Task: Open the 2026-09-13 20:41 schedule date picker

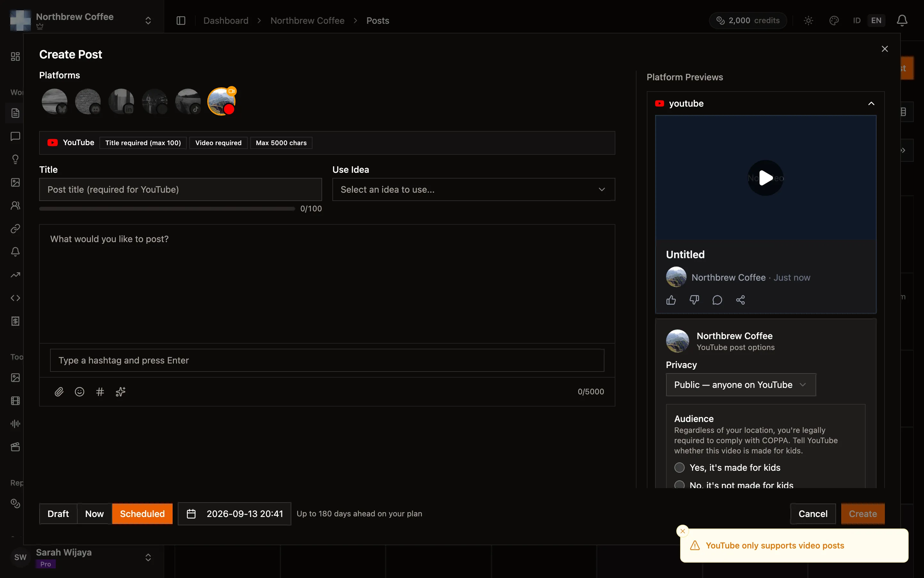Action: pyautogui.click(x=235, y=514)
